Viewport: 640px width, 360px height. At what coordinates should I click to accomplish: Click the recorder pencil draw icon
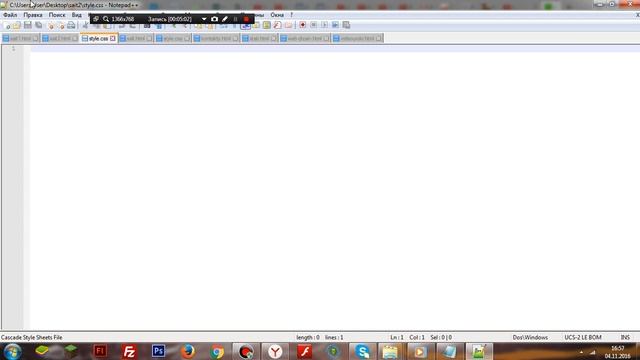tap(225, 19)
